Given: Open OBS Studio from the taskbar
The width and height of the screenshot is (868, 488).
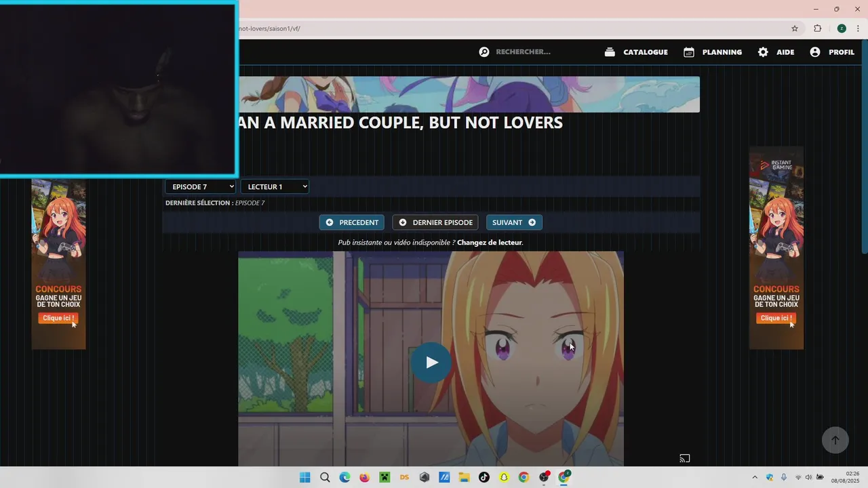Looking at the screenshot, I should [544, 477].
